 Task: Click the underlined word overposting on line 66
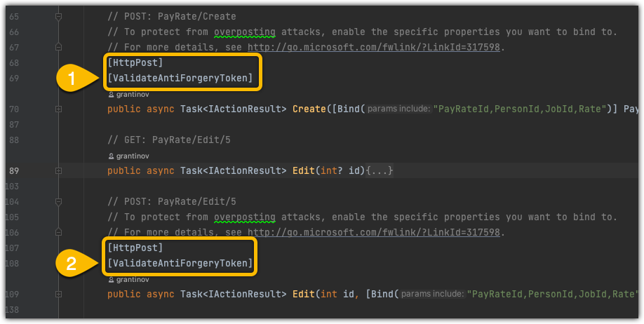click(245, 32)
